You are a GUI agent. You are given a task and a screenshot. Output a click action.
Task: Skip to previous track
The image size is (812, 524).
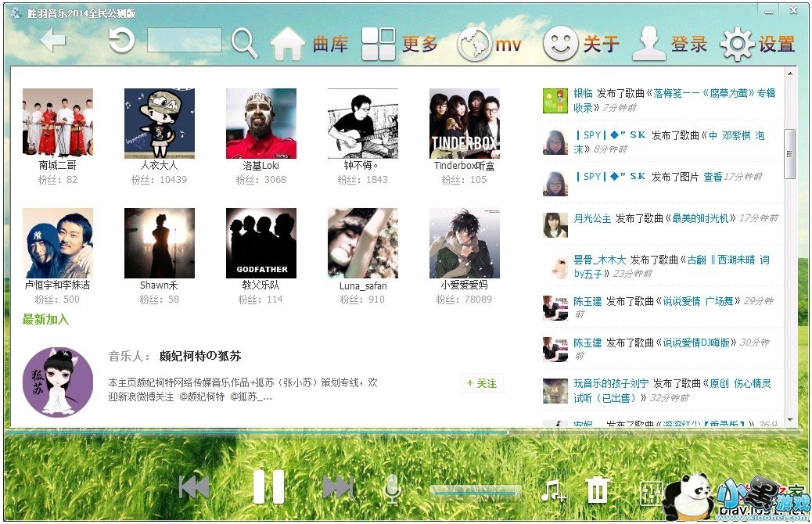[194, 487]
